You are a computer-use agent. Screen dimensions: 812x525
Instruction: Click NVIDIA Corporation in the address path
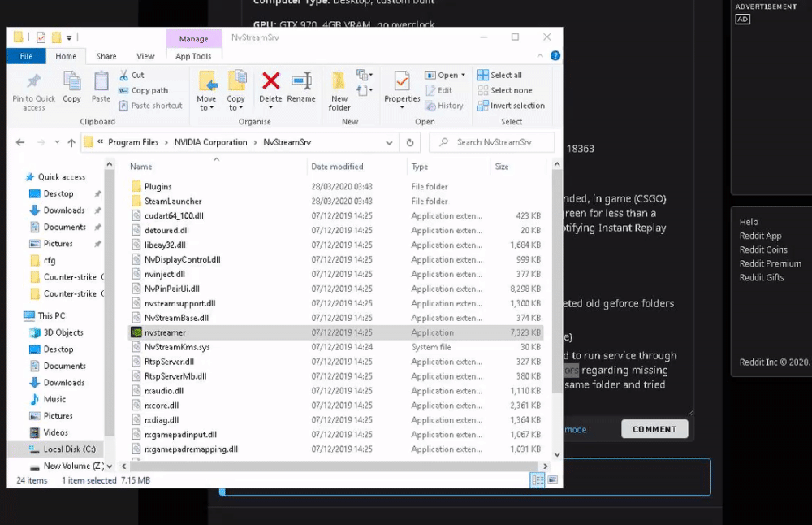click(210, 142)
